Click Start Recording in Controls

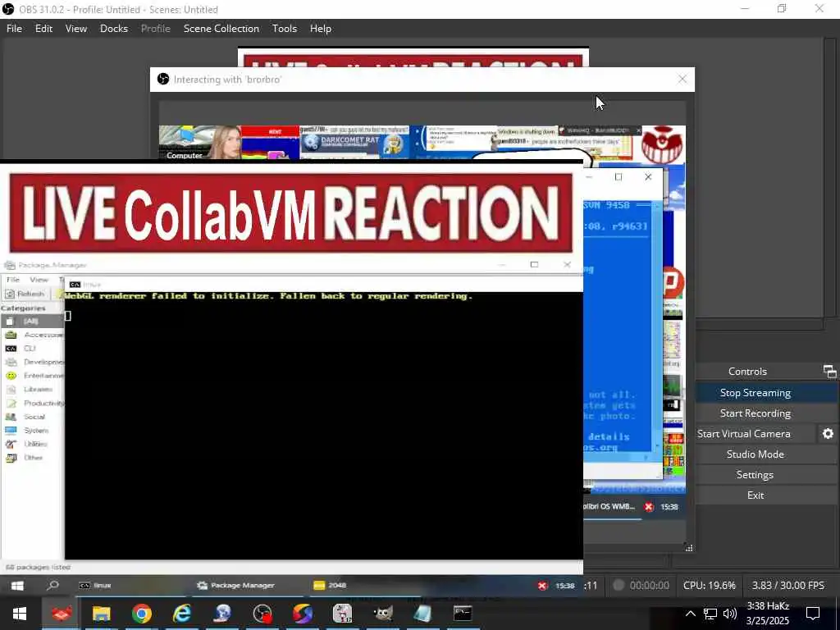(756, 413)
